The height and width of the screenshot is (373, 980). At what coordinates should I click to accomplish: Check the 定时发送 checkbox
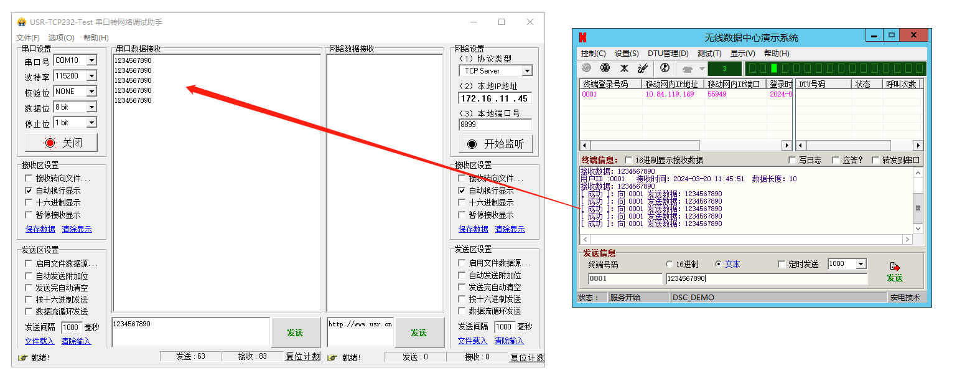pos(782,264)
